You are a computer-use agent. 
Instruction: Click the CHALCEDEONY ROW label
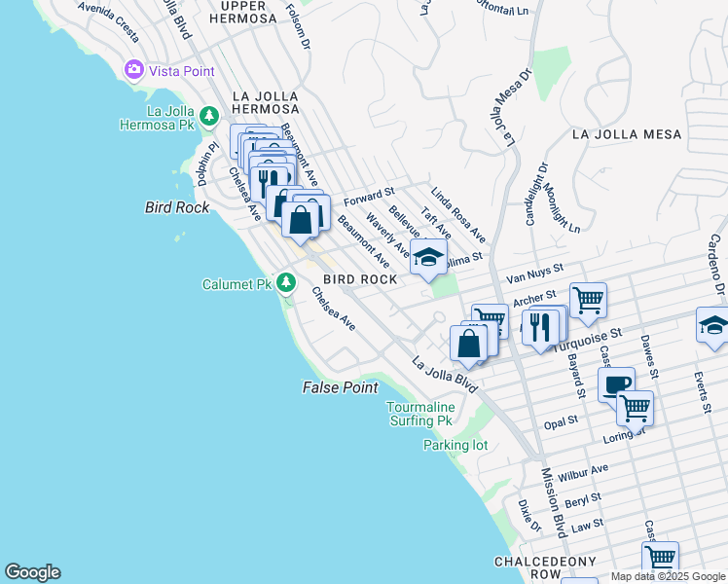tap(545, 567)
